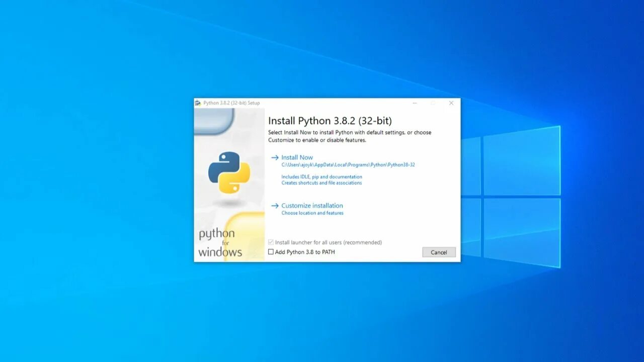Click the arrow icon beside Customize installation
Image resolution: width=644 pixels, height=362 pixels.
275,206
